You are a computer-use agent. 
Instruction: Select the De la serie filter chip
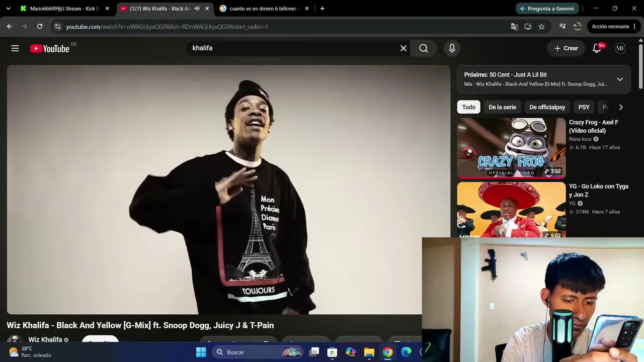[503, 107]
